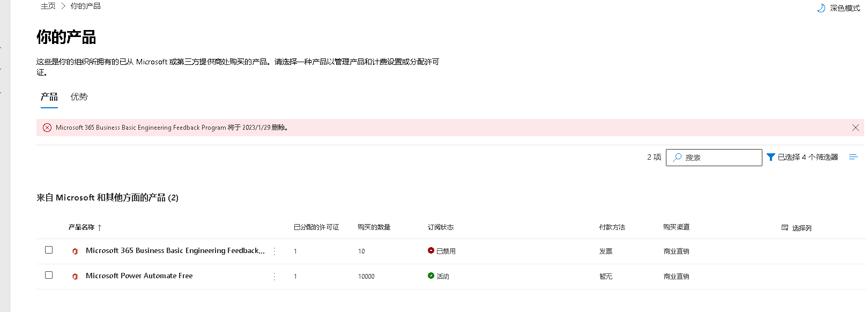Click the 已禁用 status text

point(446,251)
